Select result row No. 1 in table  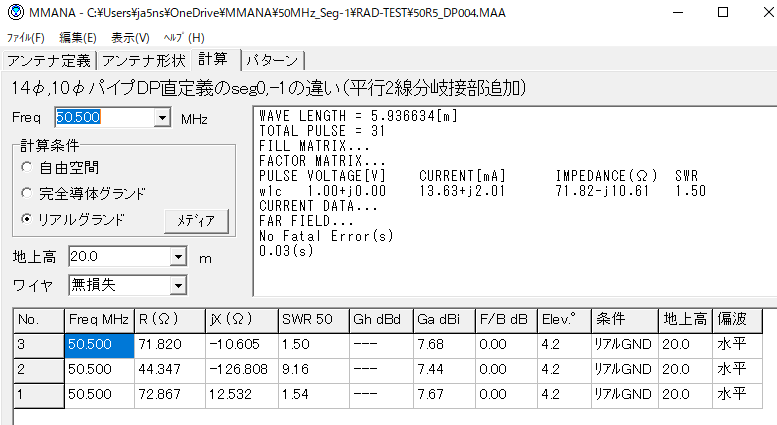(38, 394)
